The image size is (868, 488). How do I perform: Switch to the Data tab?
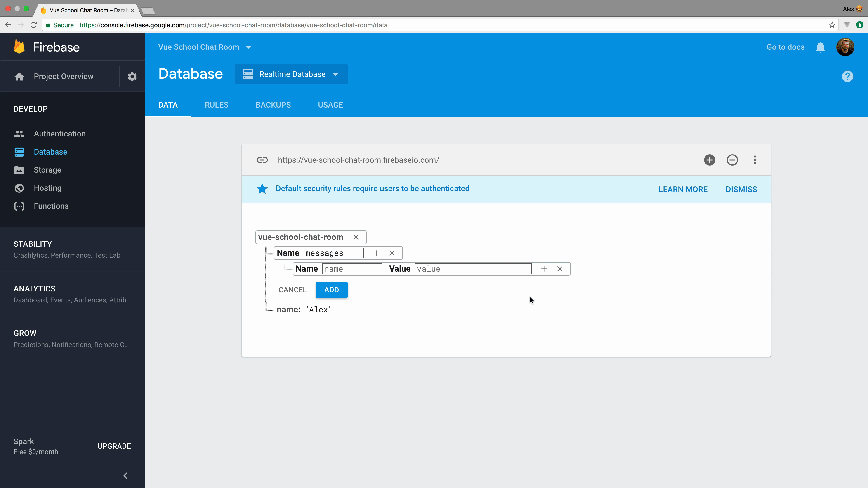click(168, 105)
